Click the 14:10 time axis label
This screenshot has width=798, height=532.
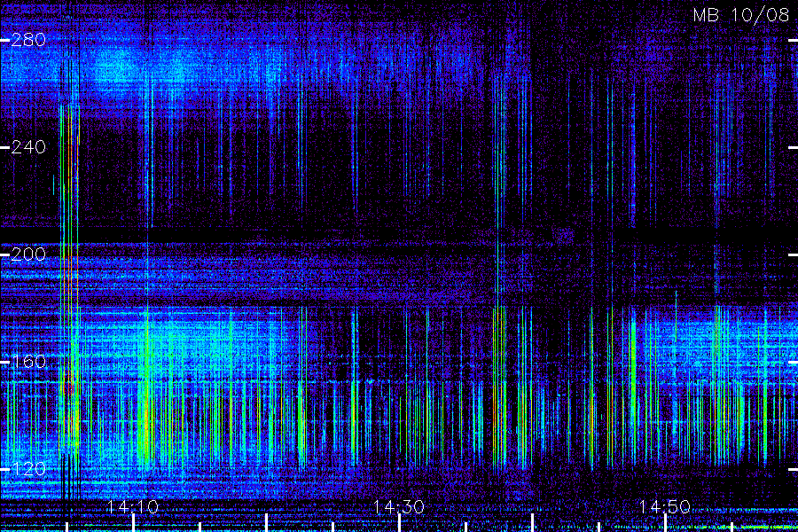133,506
